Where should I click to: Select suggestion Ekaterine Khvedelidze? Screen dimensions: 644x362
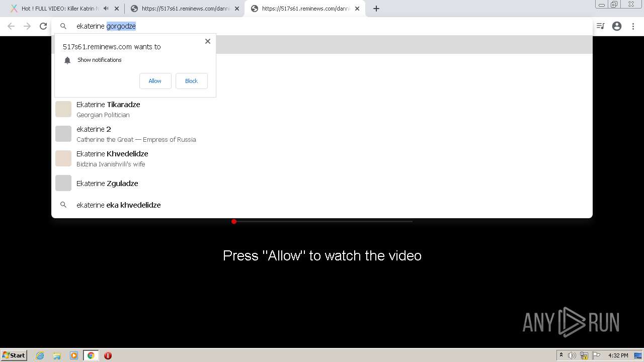point(322,158)
